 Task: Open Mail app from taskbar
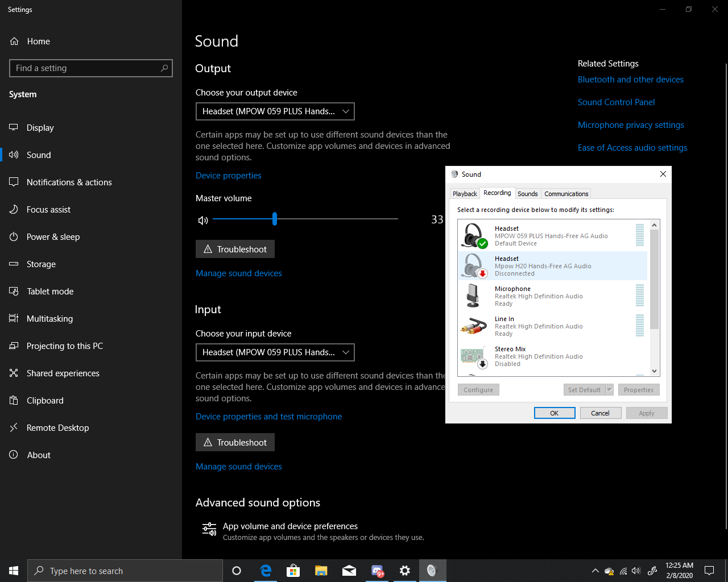[x=349, y=571]
